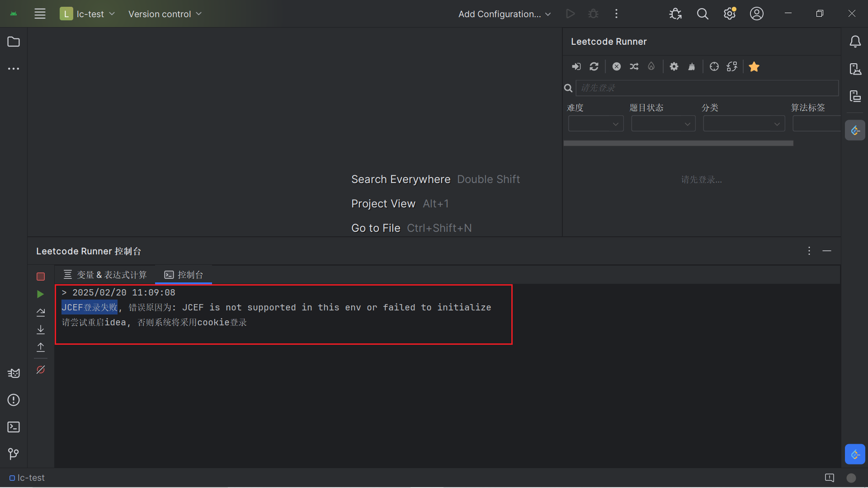Click the bug with arrows icon

click(675, 14)
